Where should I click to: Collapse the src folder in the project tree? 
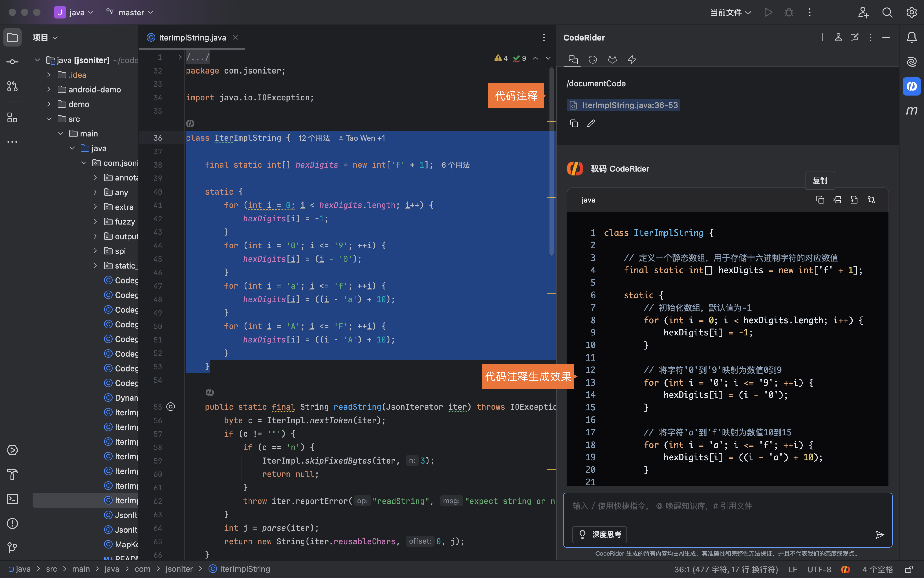[49, 119]
